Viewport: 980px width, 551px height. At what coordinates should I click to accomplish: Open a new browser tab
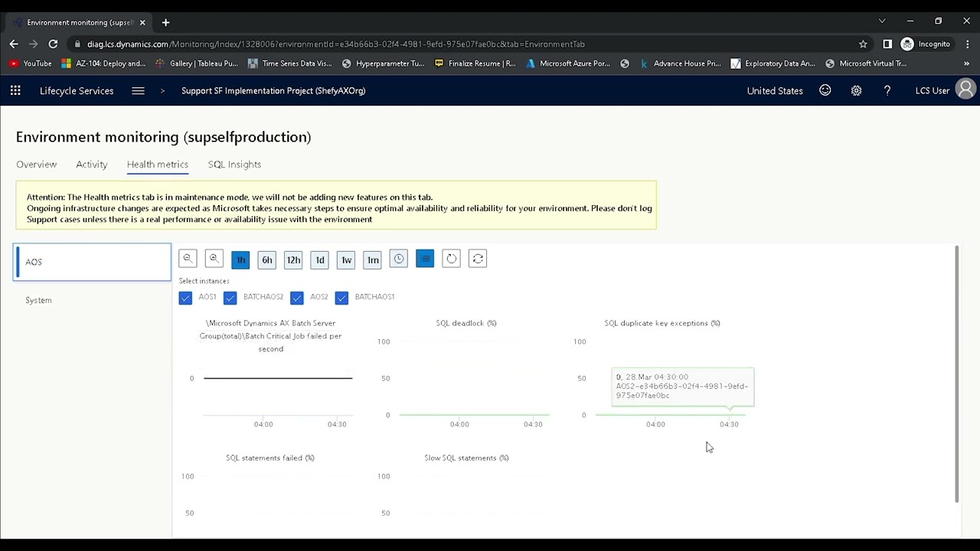click(165, 22)
